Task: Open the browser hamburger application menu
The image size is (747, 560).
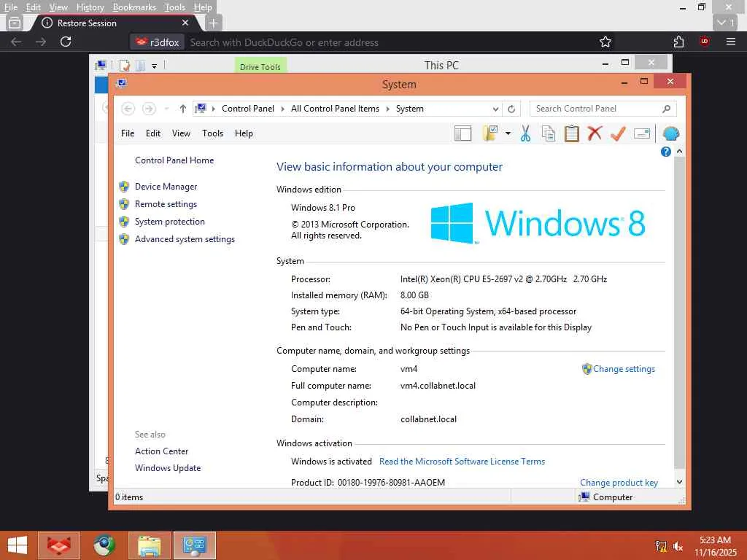Action: point(731,42)
